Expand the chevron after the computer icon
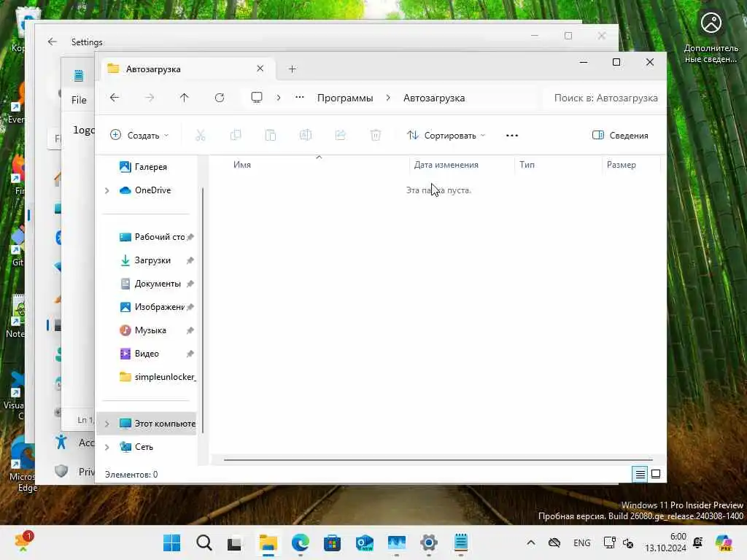Screen dimensions: 747x560 pos(279,98)
